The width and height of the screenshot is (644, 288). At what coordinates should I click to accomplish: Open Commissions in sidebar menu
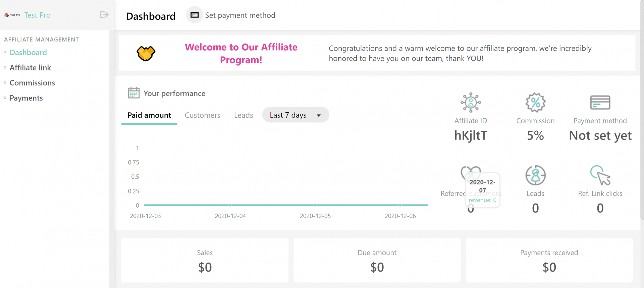(x=32, y=83)
